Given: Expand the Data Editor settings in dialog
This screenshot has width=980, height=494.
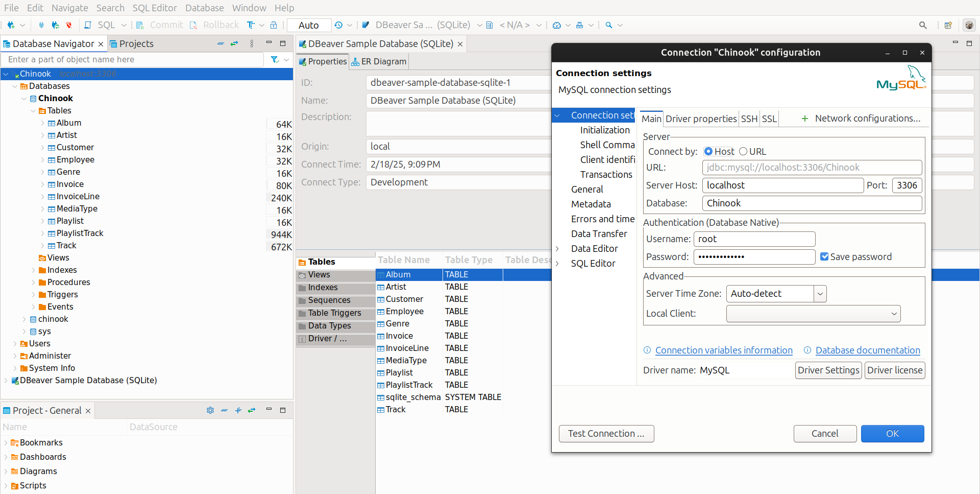Looking at the screenshot, I should pyautogui.click(x=557, y=249).
